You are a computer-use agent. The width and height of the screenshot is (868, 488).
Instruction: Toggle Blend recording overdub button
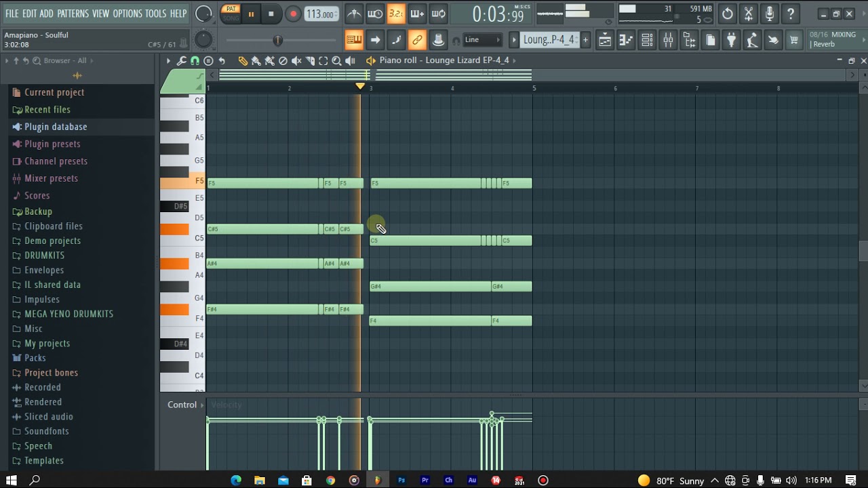[417, 14]
